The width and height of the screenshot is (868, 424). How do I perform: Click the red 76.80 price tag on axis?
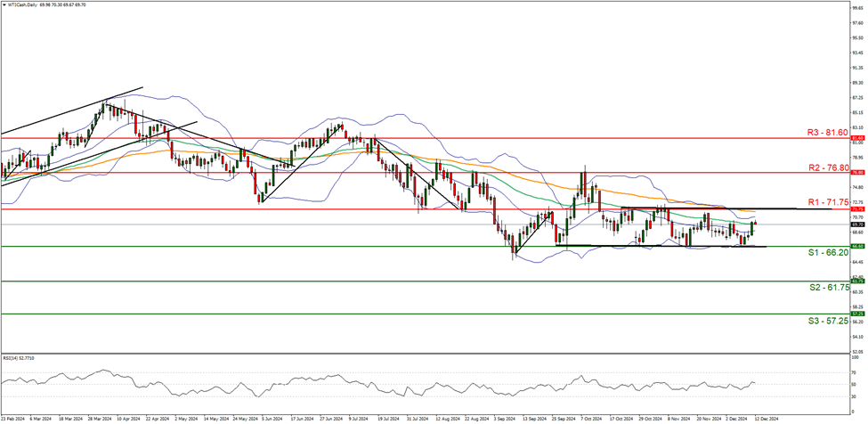[858, 173]
